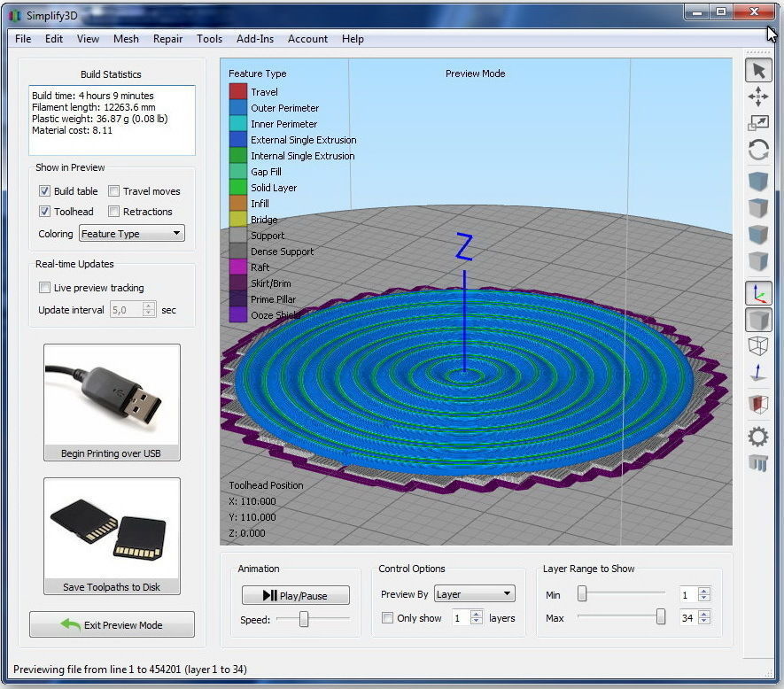Viewport: 784px width, 689px height.
Task: Pick the third blue-topped cube view
Action: 758,234
